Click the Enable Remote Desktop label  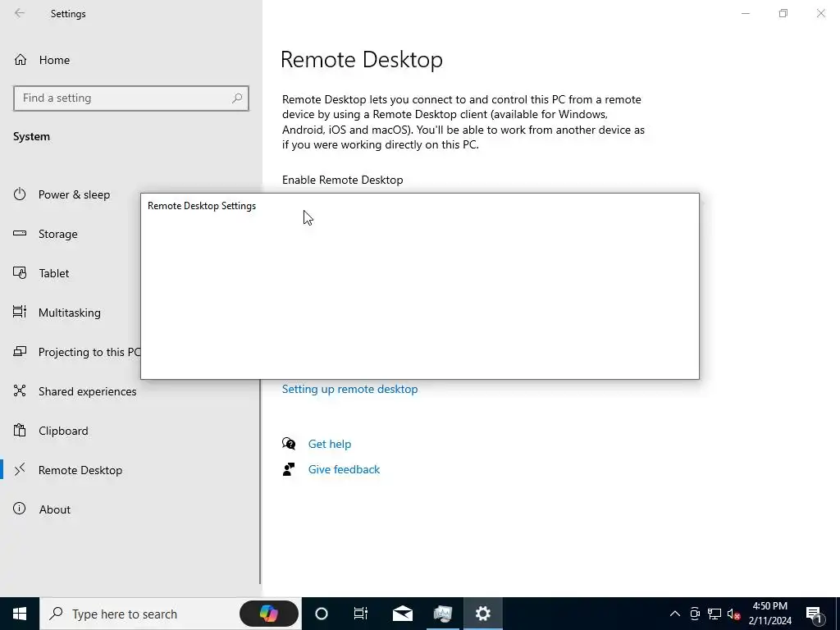tap(343, 180)
